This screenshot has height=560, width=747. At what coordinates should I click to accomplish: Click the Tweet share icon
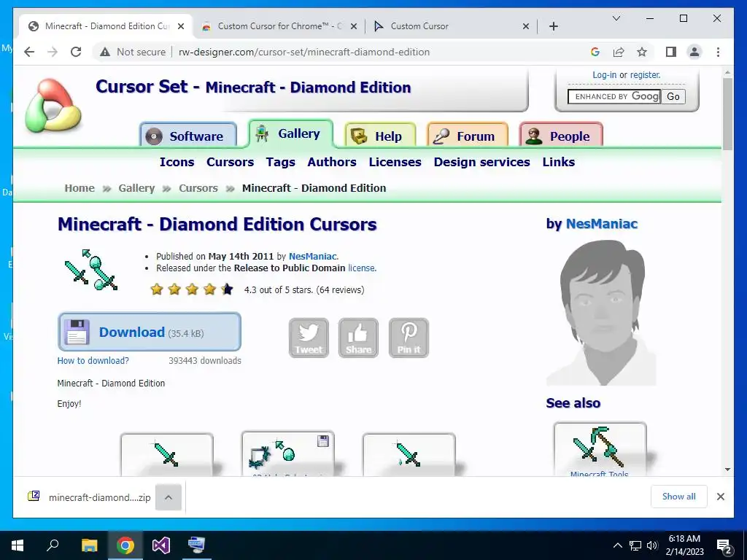309,338
